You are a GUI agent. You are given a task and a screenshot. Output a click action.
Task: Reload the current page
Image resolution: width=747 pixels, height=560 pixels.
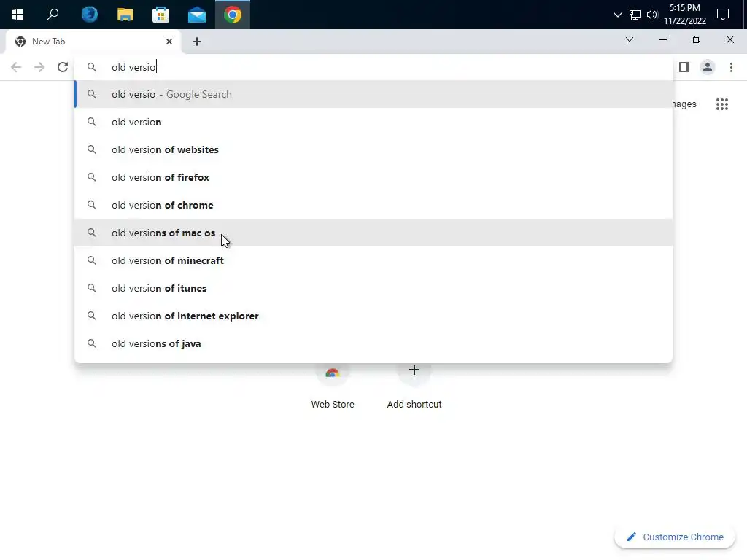63,67
